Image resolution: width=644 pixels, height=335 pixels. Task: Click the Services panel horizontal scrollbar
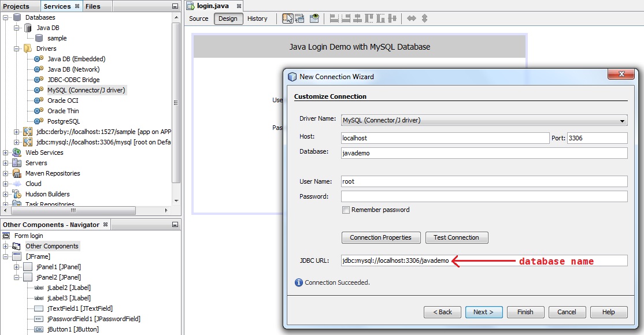pos(69,211)
